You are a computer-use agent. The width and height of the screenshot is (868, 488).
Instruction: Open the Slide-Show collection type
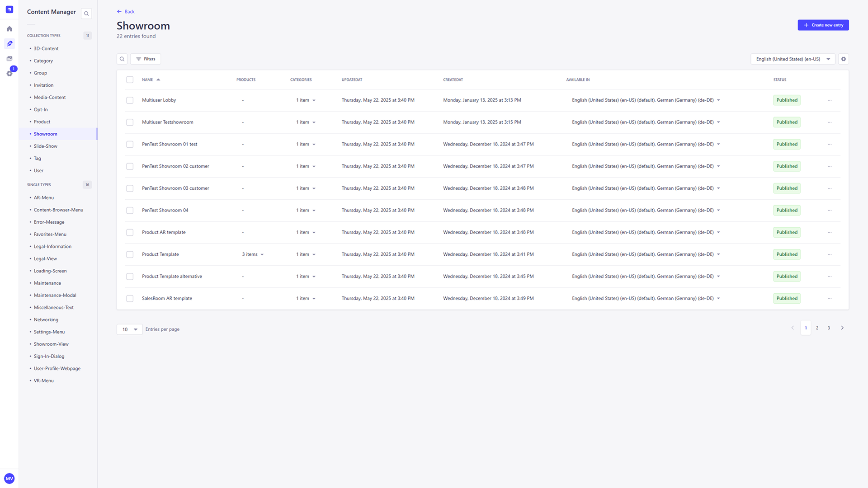click(x=46, y=146)
